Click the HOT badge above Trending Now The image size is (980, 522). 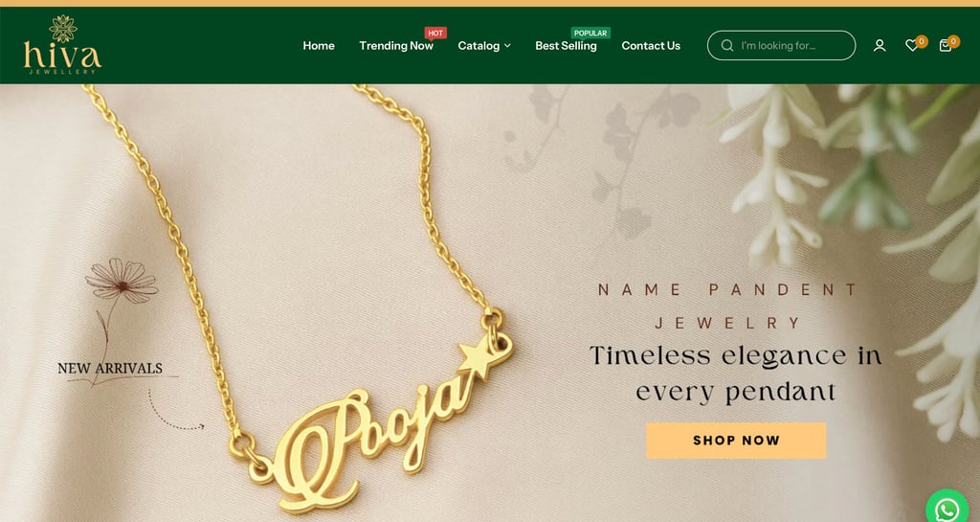[435, 34]
